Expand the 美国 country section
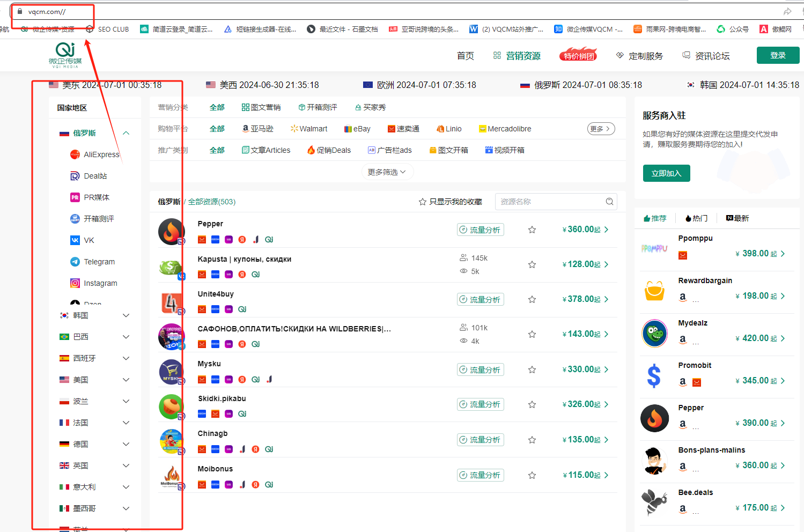The width and height of the screenshot is (804, 532). [x=126, y=380]
